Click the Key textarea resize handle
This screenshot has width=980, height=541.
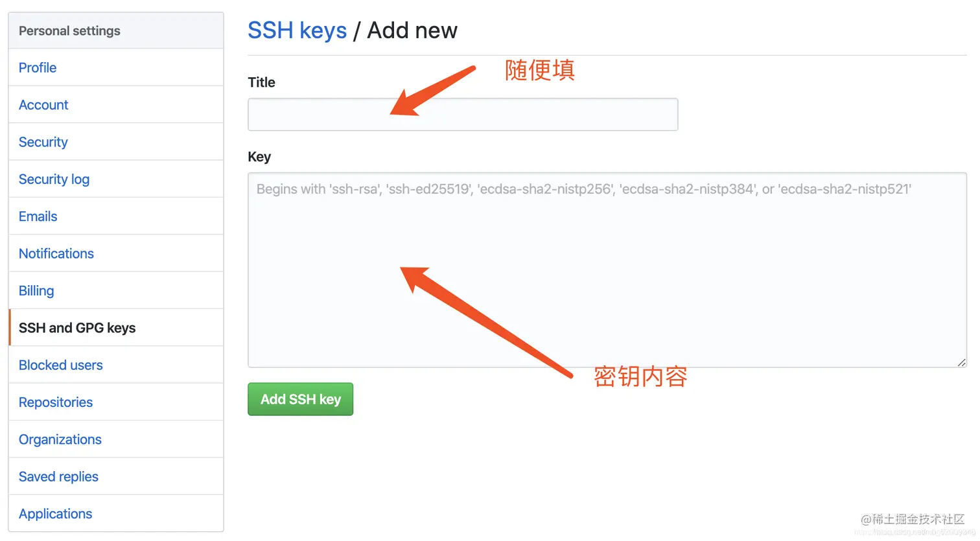(x=962, y=363)
